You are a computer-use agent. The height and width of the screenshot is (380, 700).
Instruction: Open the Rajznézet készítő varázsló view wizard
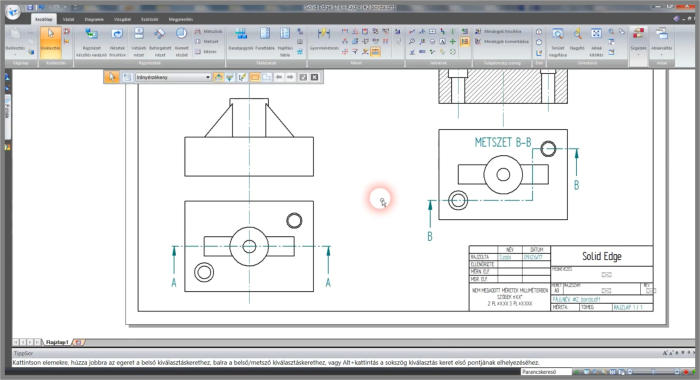click(91, 42)
